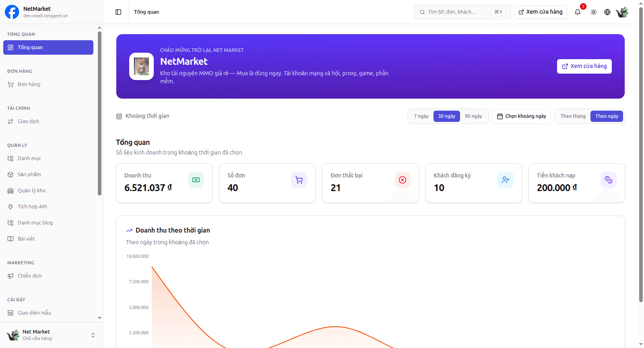Click Xem cửa hàng in the welcome banner
This screenshot has width=644, height=348.
(584, 66)
